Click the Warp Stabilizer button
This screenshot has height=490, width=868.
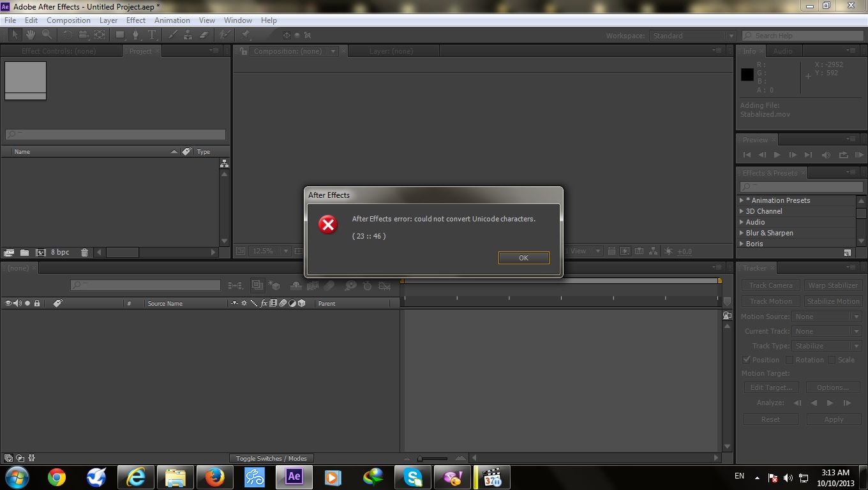tap(833, 285)
